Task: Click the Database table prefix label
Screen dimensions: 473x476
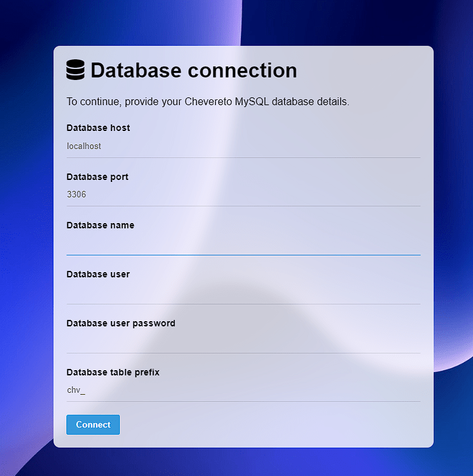Action: click(113, 372)
